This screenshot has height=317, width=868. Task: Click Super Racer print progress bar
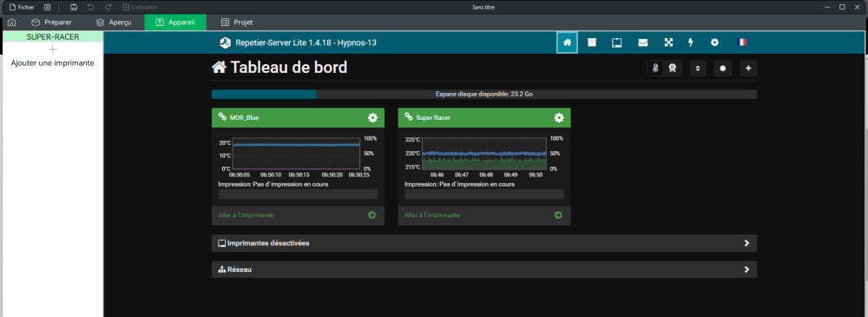click(x=484, y=194)
